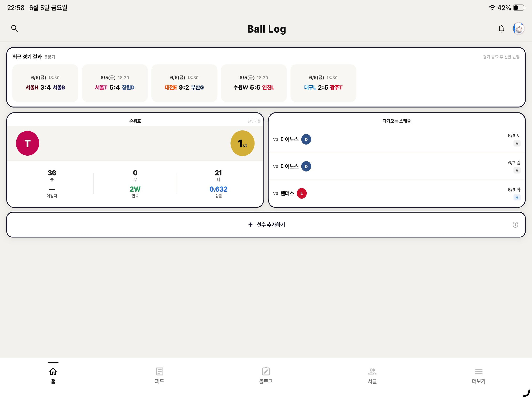Tap the H badge under 6/9 화

[517, 198]
